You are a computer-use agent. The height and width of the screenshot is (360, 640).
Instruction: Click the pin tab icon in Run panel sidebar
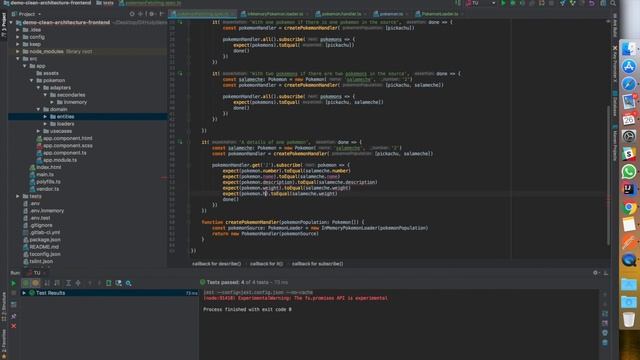[13, 316]
